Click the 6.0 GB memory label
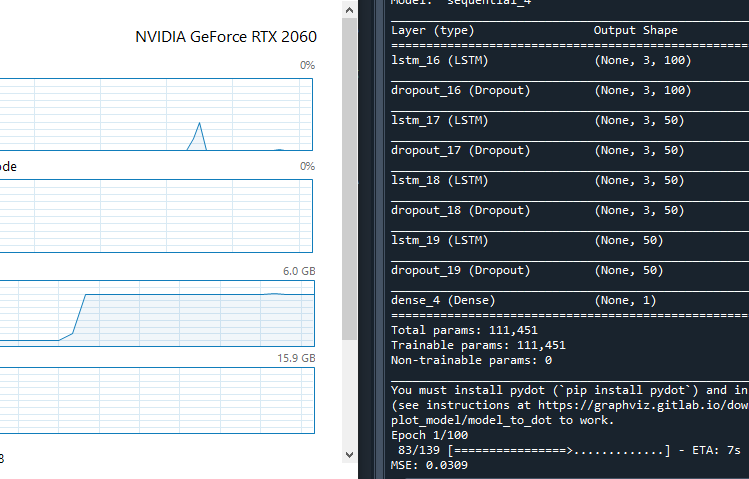 (x=299, y=271)
